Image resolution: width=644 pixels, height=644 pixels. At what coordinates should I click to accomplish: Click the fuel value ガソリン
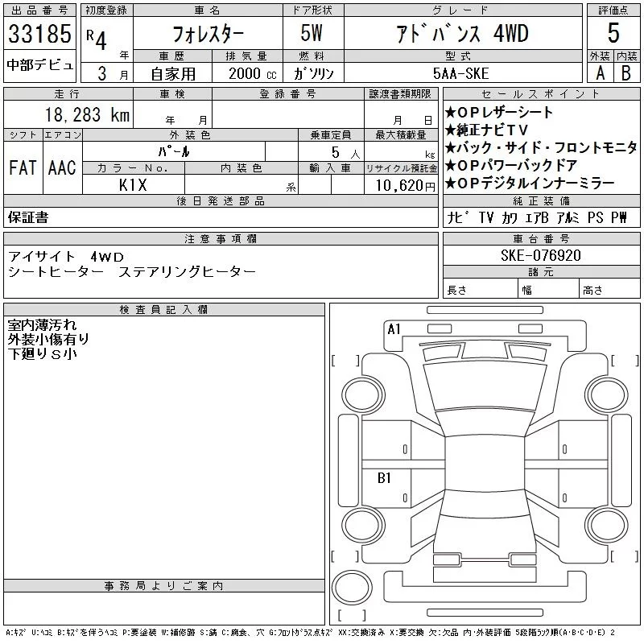[x=314, y=73]
